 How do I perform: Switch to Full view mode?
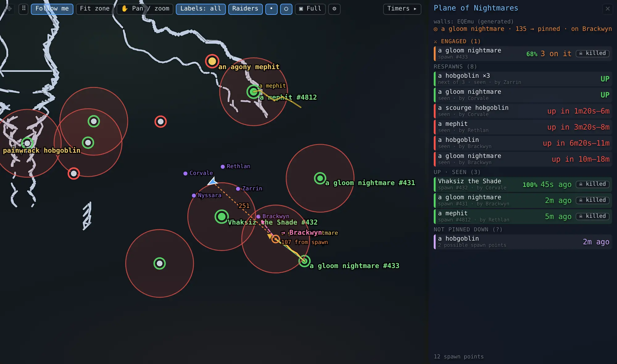[x=310, y=9]
